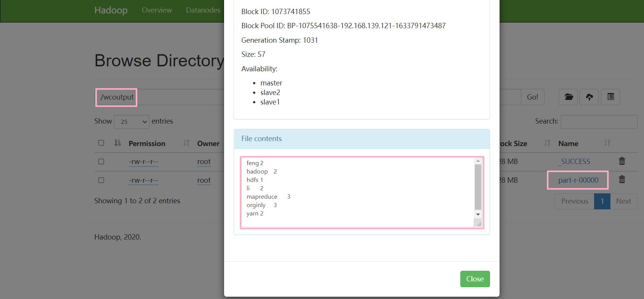The image size is (644, 299).
Task: Check the box for the part-r-00000 row
Action: 101,180
